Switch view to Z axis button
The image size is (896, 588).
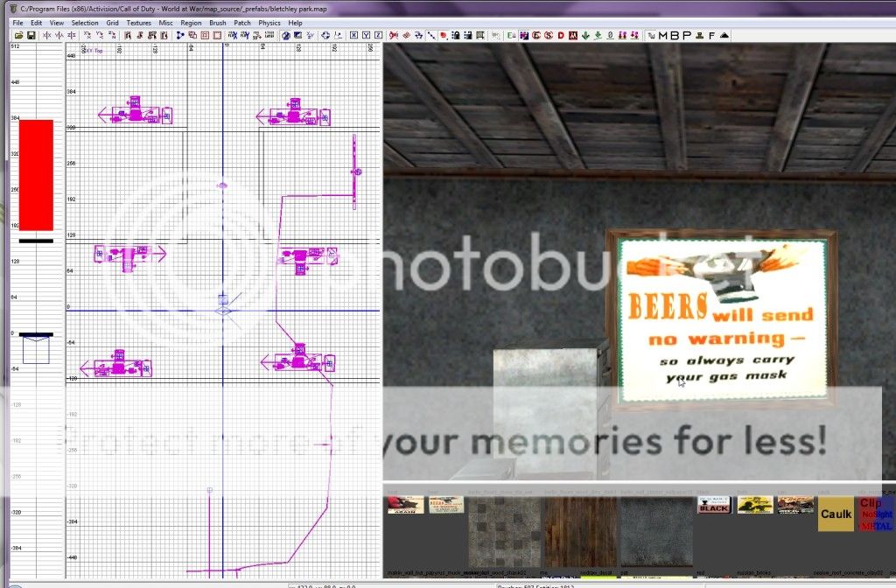[378, 35]
